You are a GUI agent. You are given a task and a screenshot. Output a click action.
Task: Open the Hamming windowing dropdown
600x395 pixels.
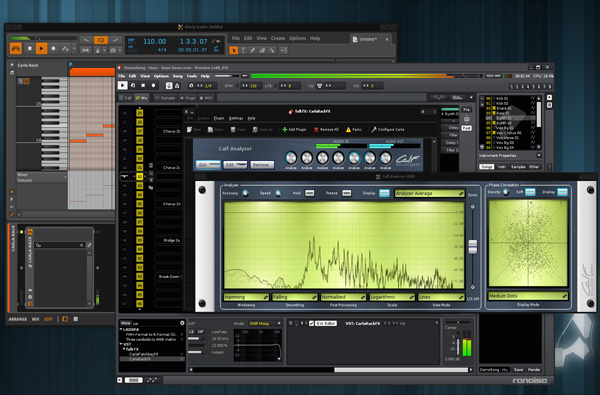point(246,297)
